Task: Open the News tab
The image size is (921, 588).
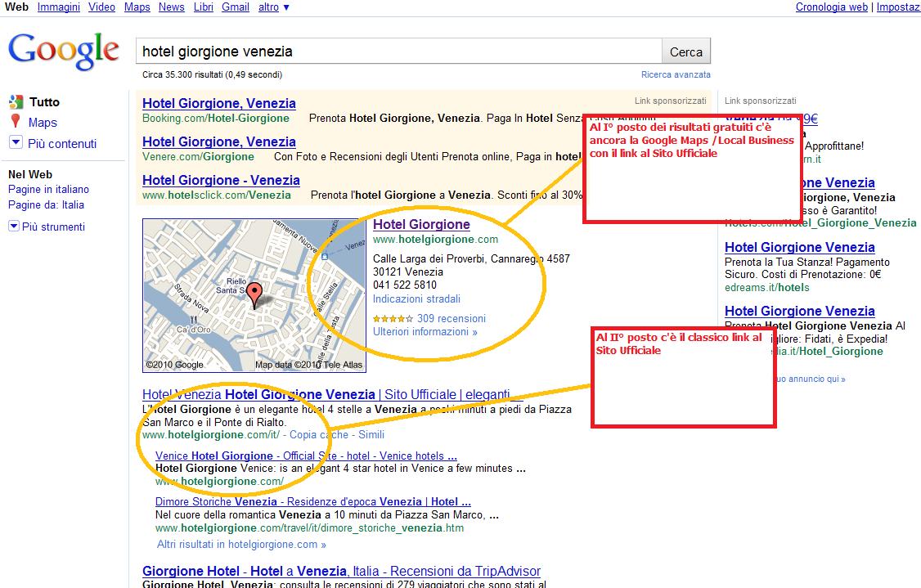Action: click(x=172, y=7)
